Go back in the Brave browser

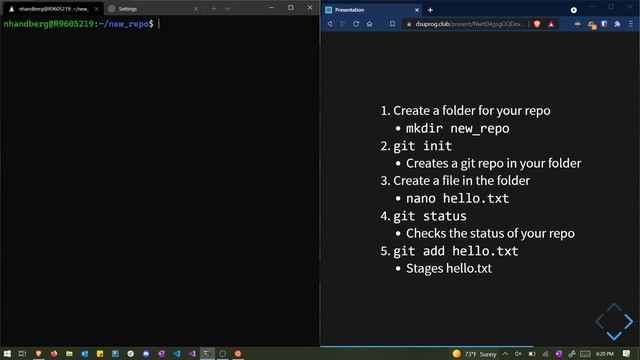(x=330, y=24)
